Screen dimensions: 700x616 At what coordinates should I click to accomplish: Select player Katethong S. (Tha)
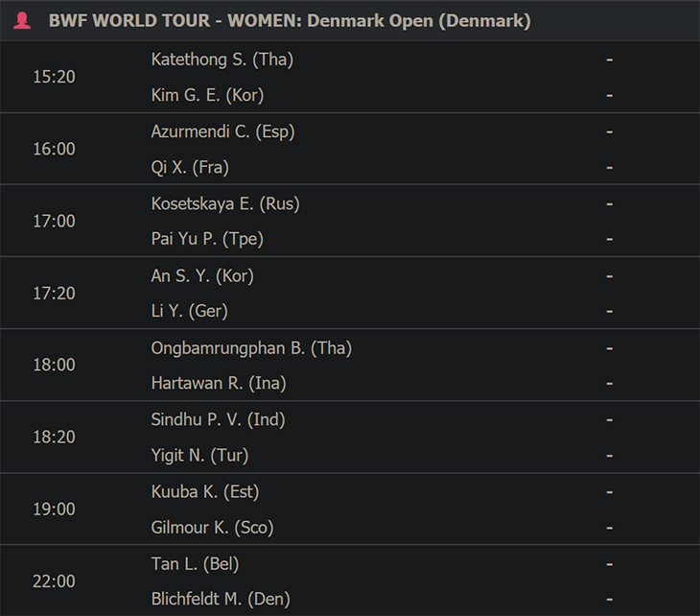click(x=222, y=59)
